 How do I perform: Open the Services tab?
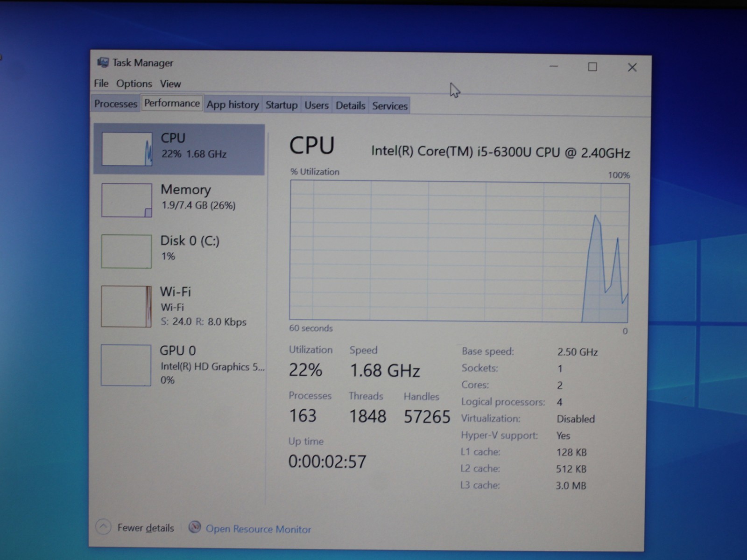click(x=390, y=106)
